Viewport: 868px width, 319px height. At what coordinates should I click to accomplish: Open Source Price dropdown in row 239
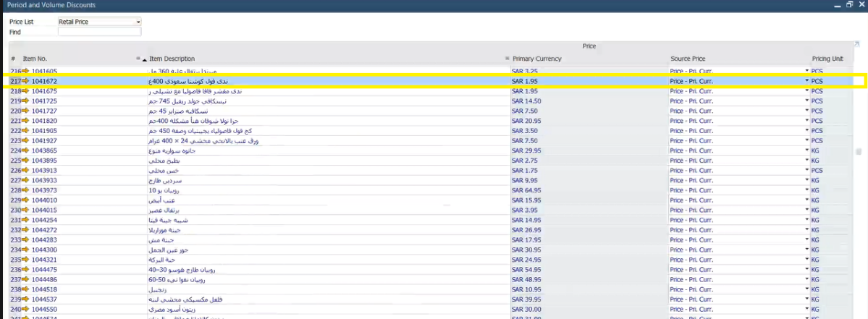point(806,300)
